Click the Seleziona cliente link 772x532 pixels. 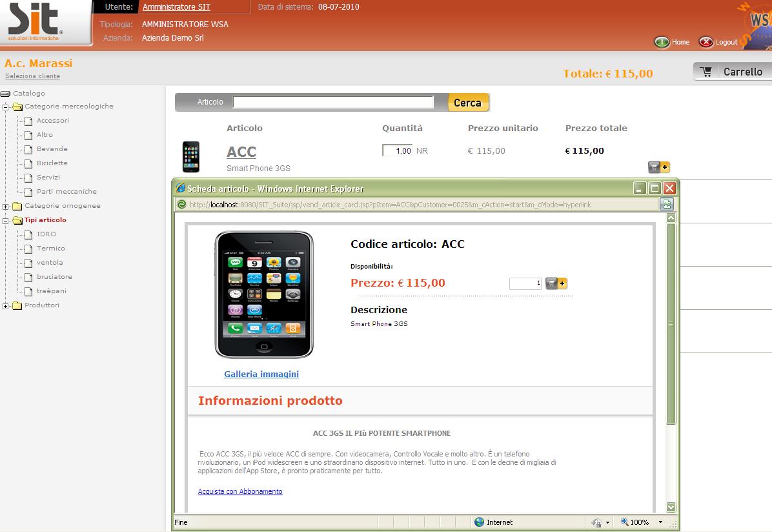click(x=32, y=76)
